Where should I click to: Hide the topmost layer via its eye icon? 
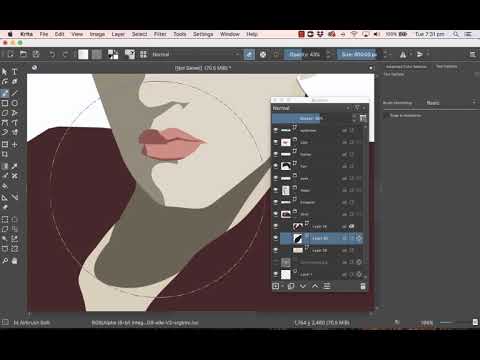pos(276,130)
